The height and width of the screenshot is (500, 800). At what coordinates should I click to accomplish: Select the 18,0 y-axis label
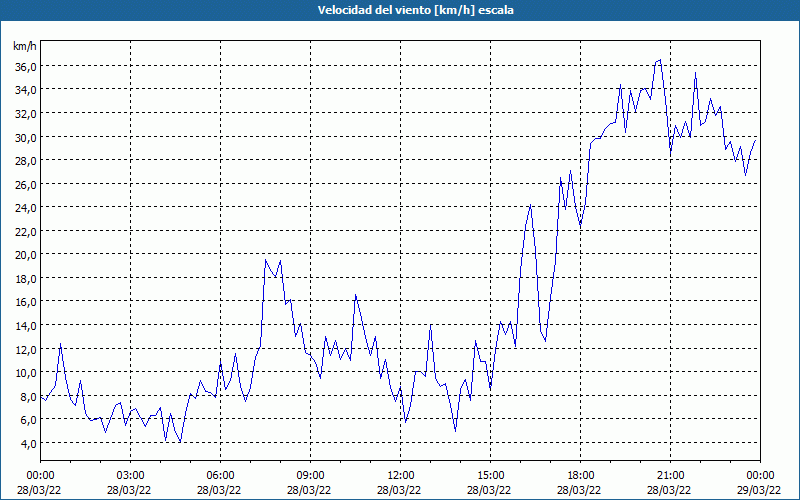coord(24,279)
